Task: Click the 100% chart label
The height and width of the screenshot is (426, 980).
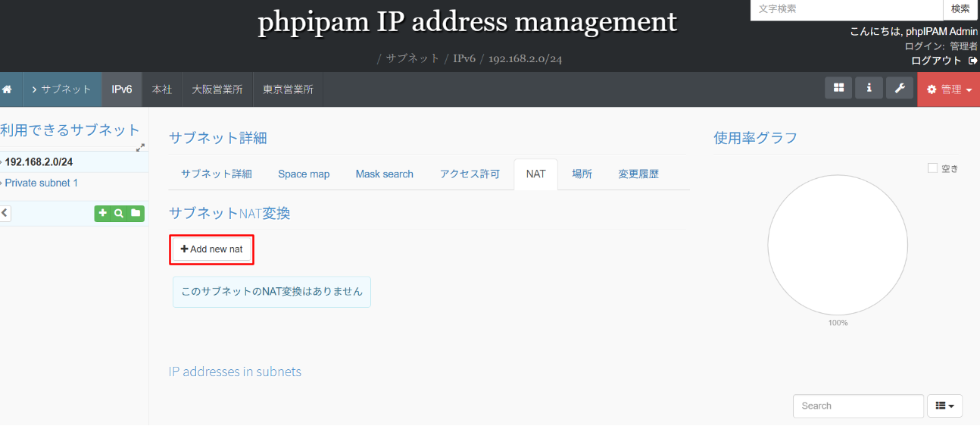Action: coord(838,323)
